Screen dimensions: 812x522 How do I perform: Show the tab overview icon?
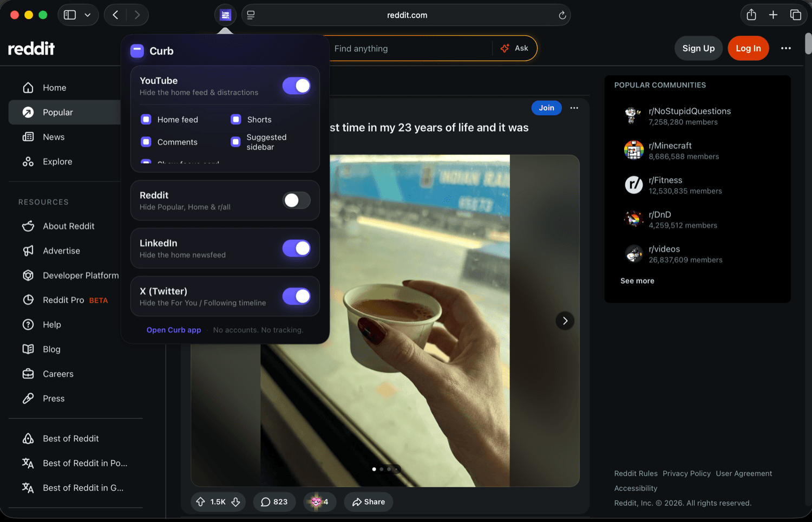795,15
